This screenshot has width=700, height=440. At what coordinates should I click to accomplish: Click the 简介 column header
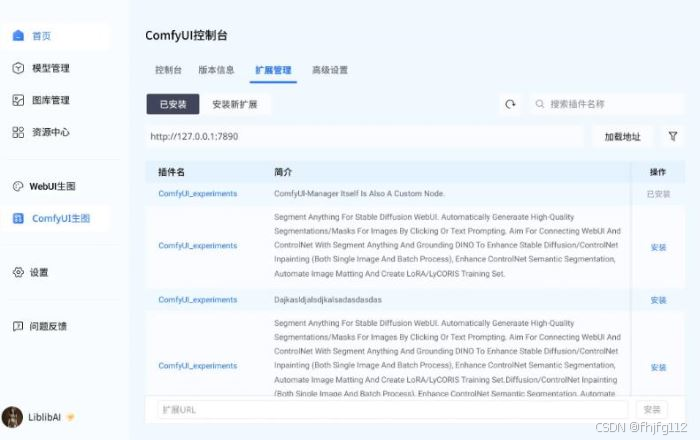coord(283,172)
